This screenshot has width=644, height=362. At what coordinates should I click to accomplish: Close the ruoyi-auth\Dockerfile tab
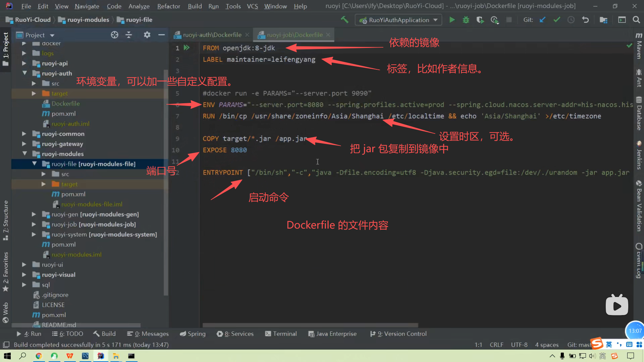click(x=247, y=35)
